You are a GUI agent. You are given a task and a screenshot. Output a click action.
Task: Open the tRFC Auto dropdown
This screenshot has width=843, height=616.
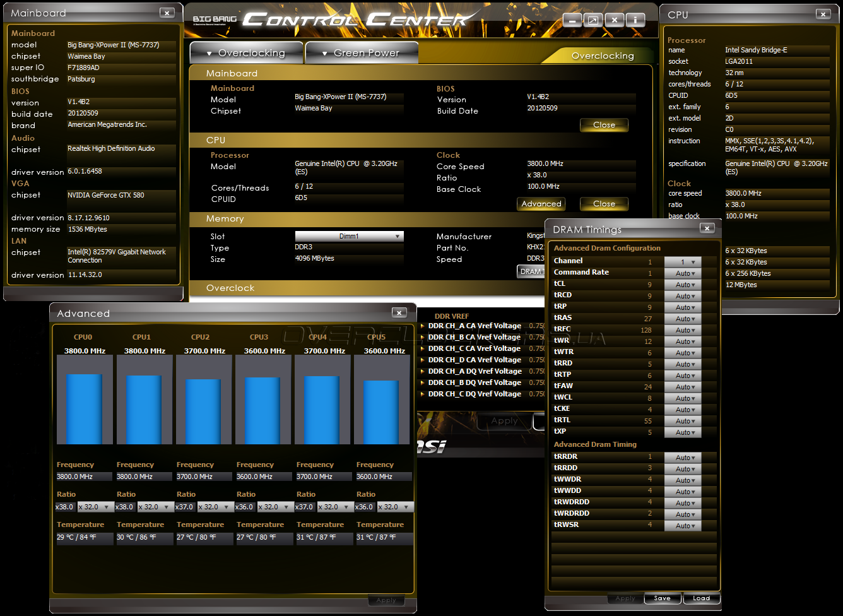tap(683, 330)
